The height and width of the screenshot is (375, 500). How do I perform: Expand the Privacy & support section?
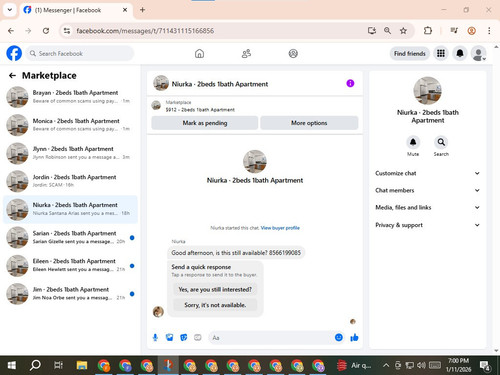[428, 225]
